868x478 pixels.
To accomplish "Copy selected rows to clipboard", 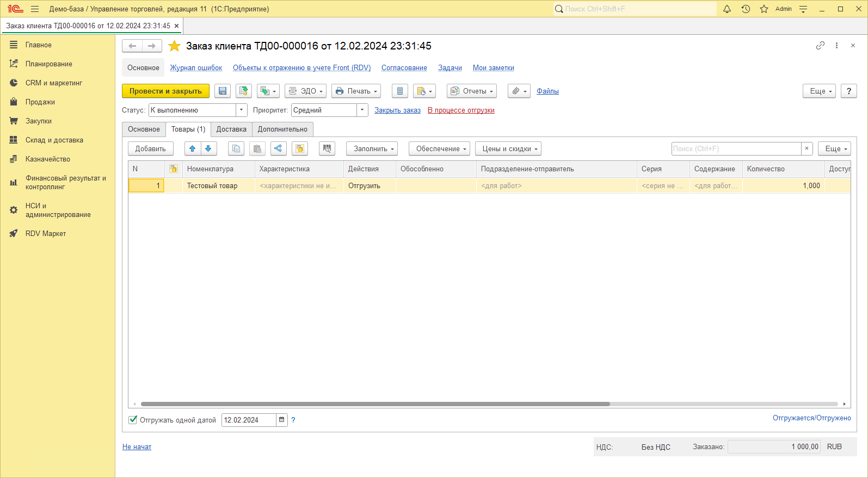I will click(x=236, y=149).
